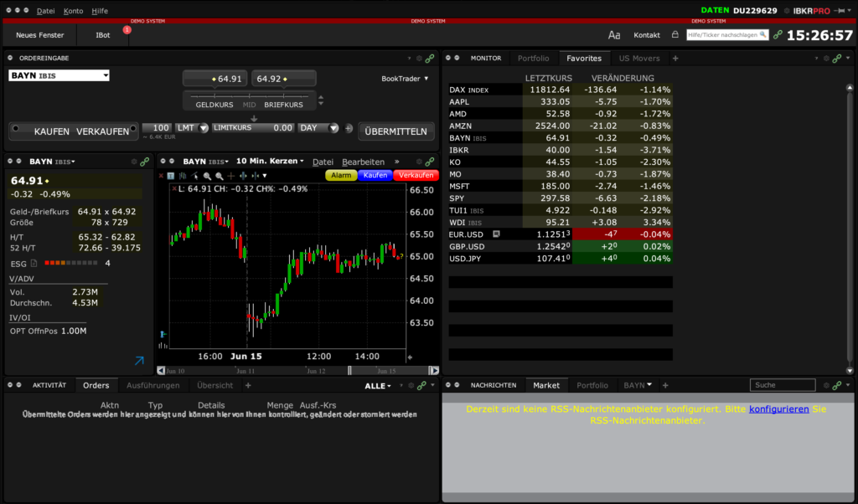Click the Neues Fenster button
The width and height of the screenshot is (858, 504).
click(x=40, y=35)
